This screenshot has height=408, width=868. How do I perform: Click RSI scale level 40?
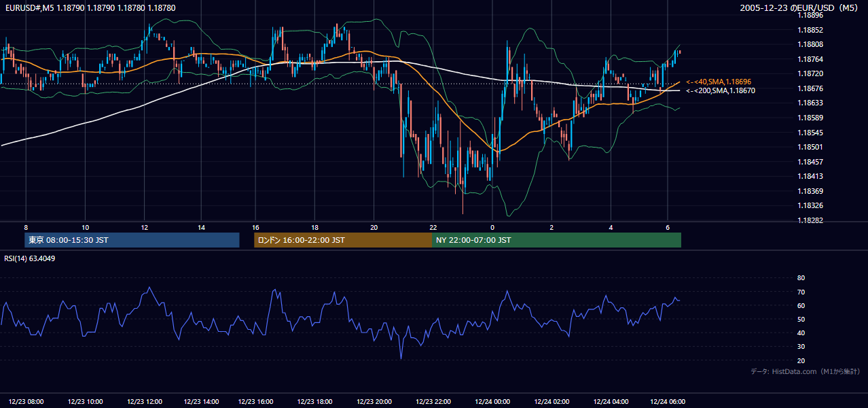coord(801,333)
